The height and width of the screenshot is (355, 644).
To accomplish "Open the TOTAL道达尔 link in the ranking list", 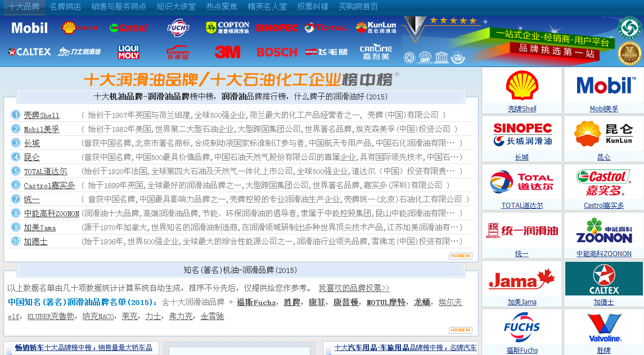I will tap(45, 171).
